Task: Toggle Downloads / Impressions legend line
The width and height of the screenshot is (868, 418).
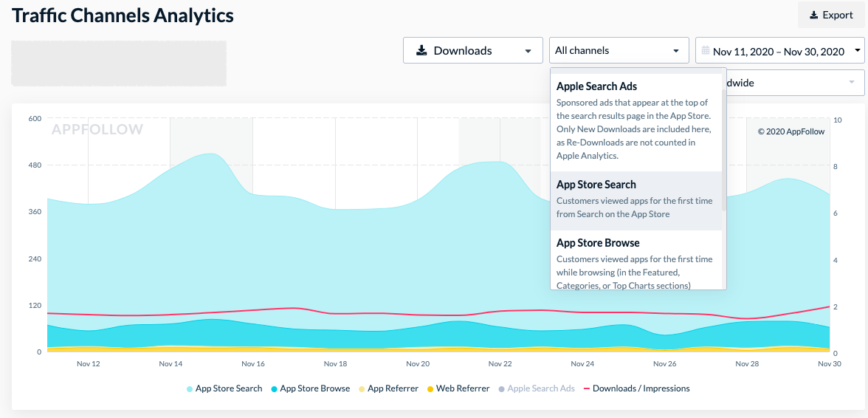Action: tap(636, 388)
